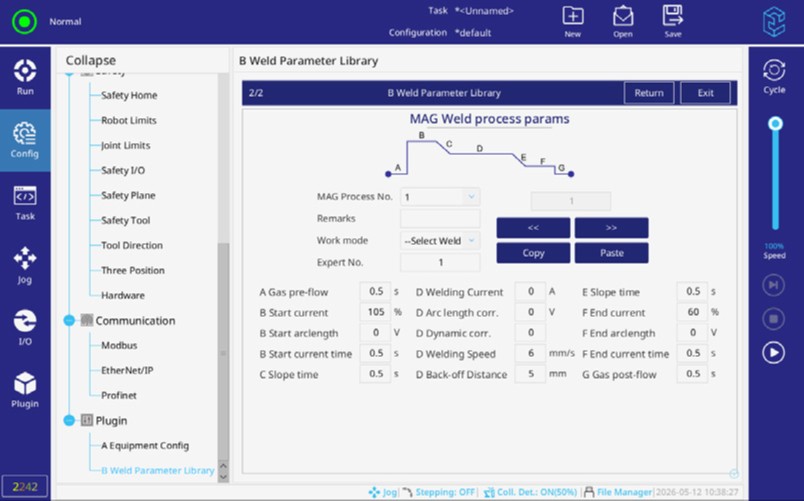This screenshot has width=804, height=501.
Task: Select Joint Limits tree item
Action: (126, 146)
